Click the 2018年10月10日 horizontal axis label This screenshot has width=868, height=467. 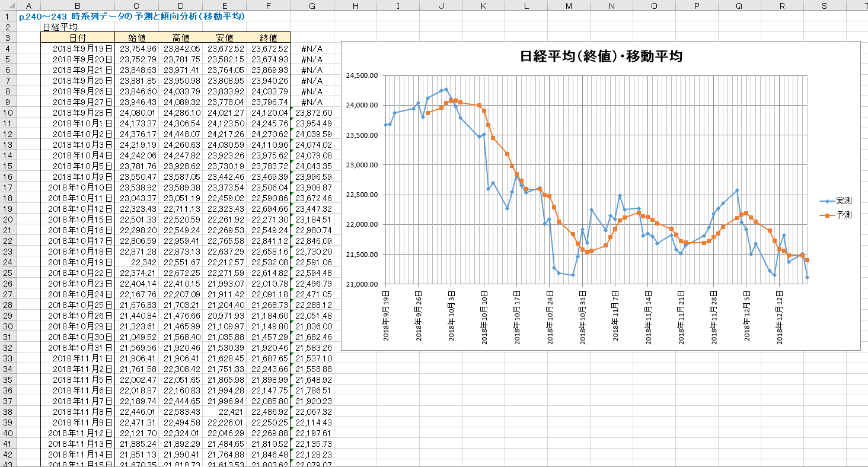point(484,316)
